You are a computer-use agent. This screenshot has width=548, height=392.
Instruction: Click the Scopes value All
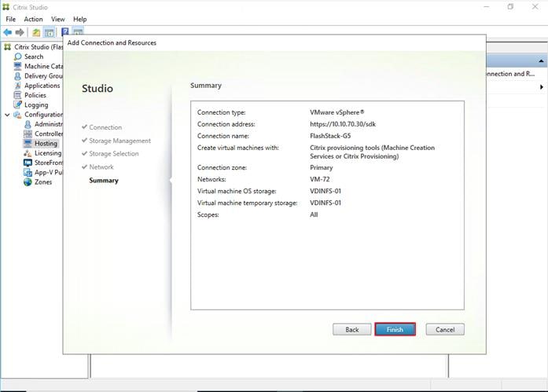coord(314,214)
